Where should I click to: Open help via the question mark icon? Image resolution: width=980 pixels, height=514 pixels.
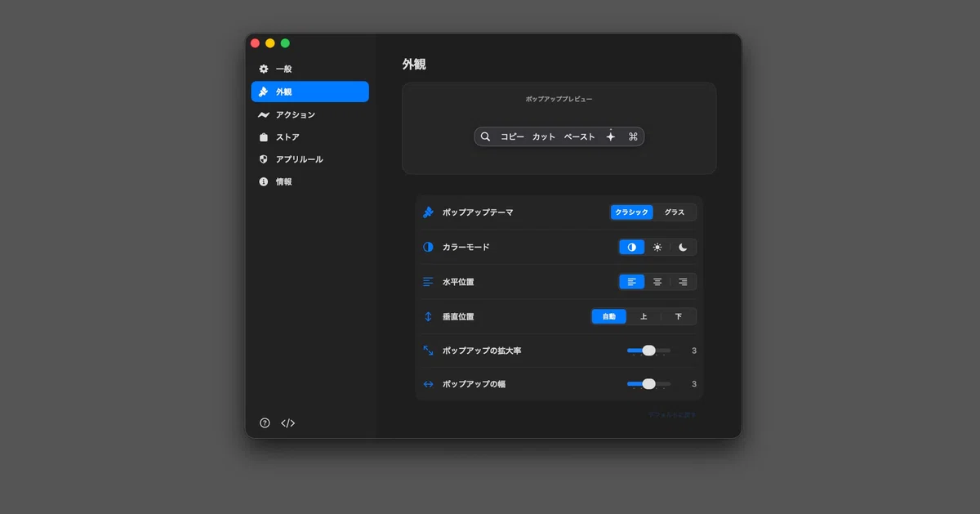tap(265, 423)
